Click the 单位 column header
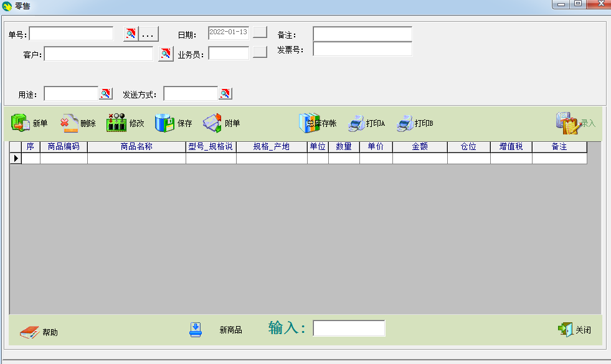Viewport: 611px width, 364px height. [318, 147]
